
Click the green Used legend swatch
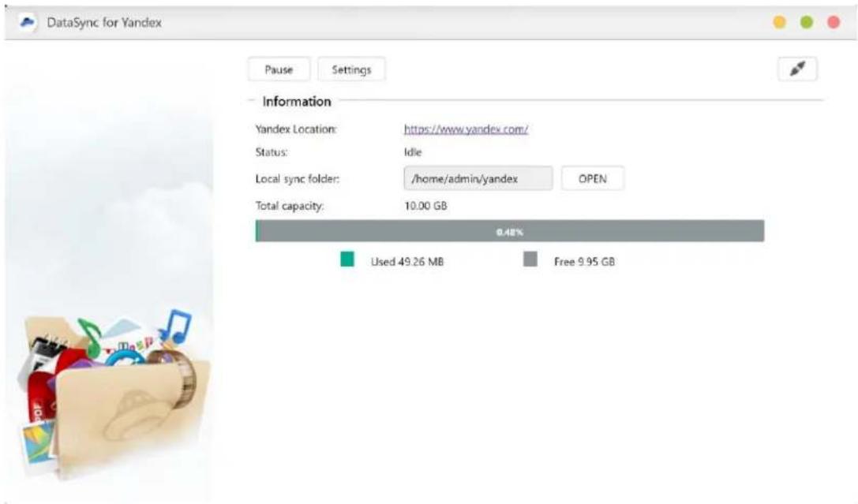347,259
